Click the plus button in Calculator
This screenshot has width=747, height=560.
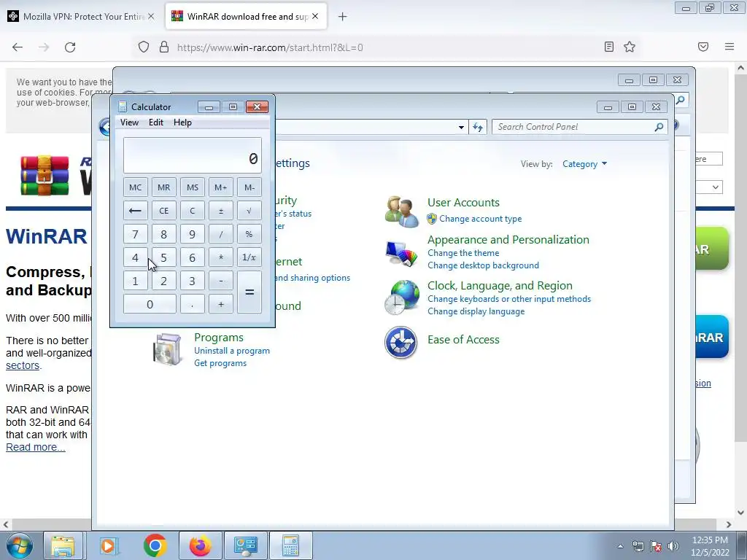pos(220,304)
